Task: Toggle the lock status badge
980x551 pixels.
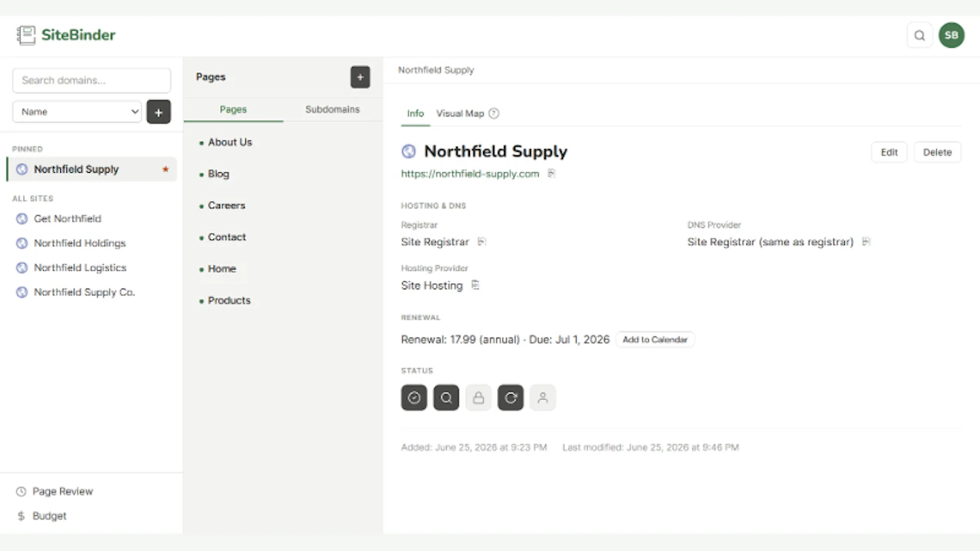Action: (478, 397)
